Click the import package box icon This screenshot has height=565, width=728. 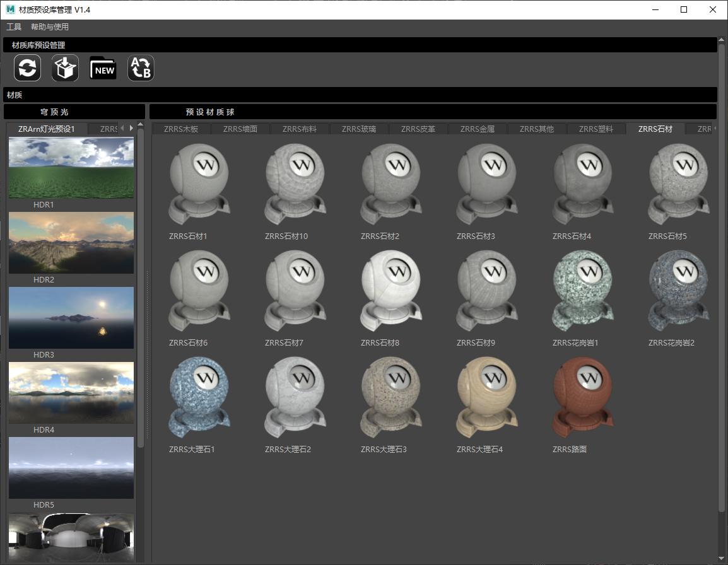pyautogui.click(x=65, y=68)
